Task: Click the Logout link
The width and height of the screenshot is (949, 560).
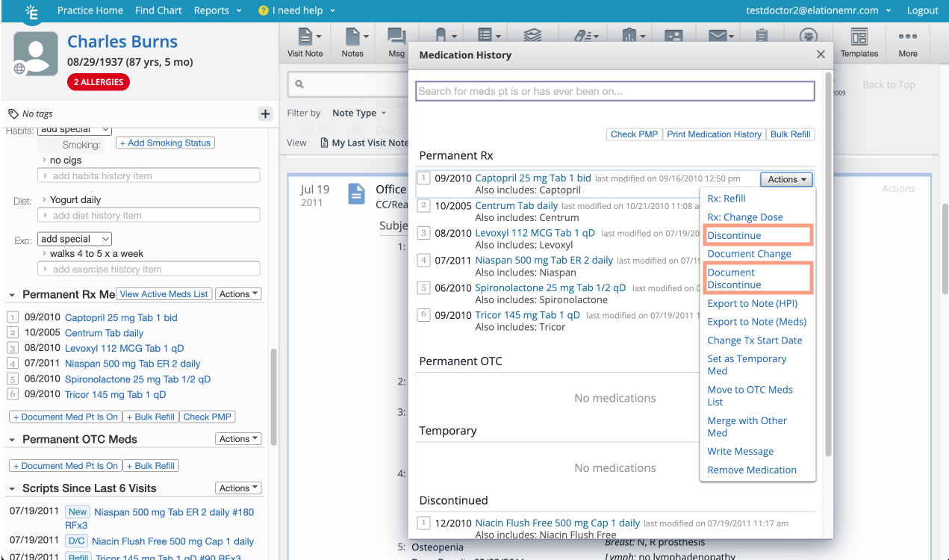Action: click(922, 10)
